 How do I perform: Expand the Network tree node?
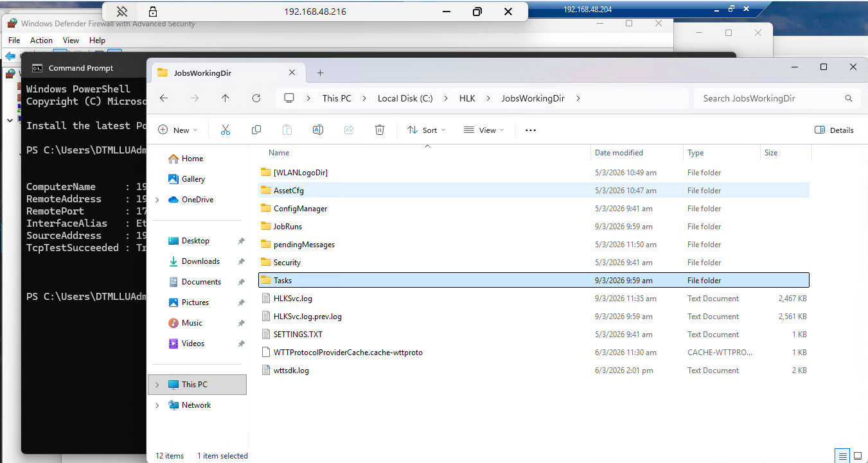click(x=157, y=405)
